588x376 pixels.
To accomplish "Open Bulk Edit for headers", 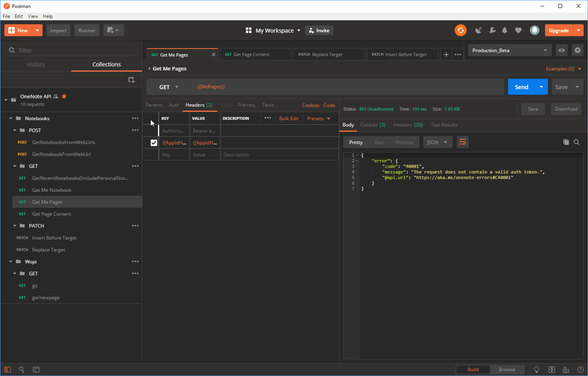I will tap(289, 118).
